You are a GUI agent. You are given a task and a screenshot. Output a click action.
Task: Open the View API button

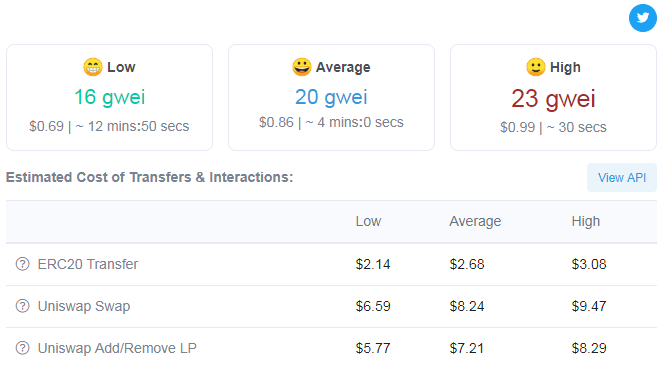pyautogui.click(x=622, y=177)
